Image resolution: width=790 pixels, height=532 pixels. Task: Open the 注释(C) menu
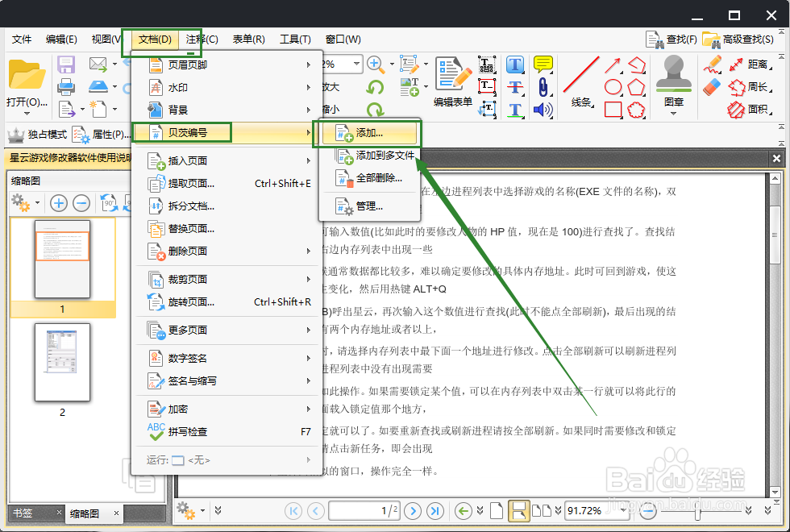point(200,39)
